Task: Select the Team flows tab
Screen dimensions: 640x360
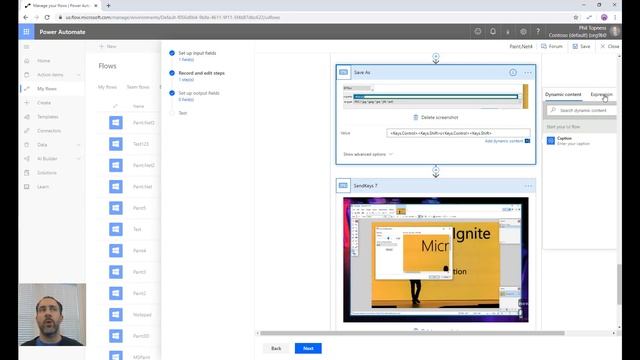Action: coord(138,87)
